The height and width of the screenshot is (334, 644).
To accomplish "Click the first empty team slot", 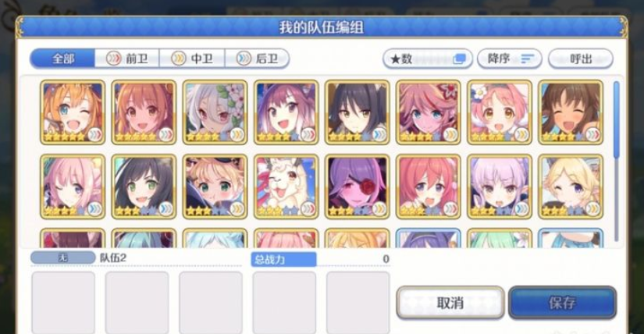I will coord(63,302).
